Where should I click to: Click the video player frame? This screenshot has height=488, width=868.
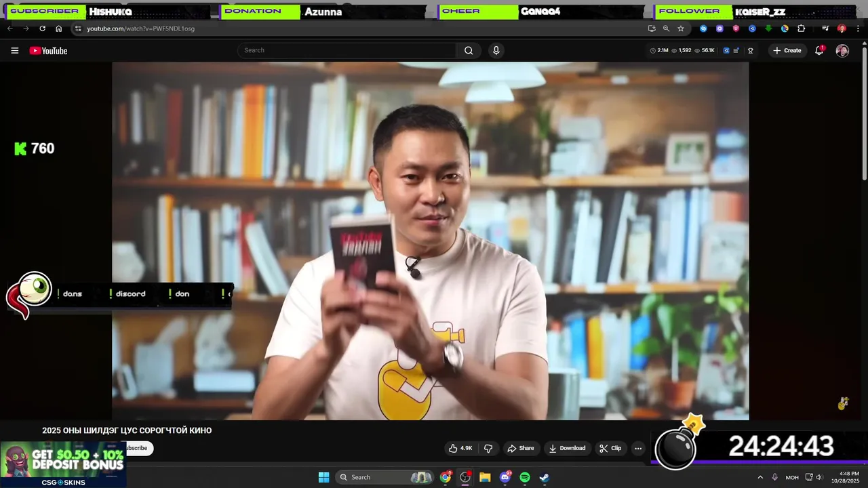pyautogui.click(x=431, y=241)
